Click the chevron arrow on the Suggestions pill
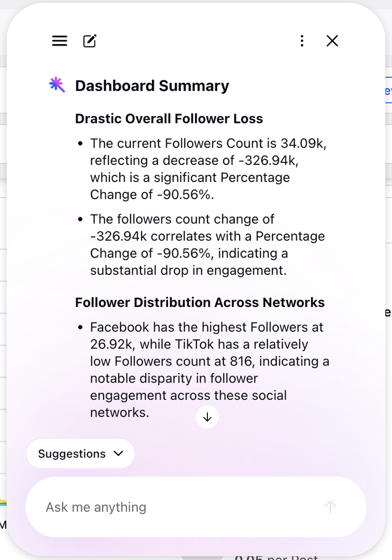The image size is (392, 560). (x=118, y=454)
